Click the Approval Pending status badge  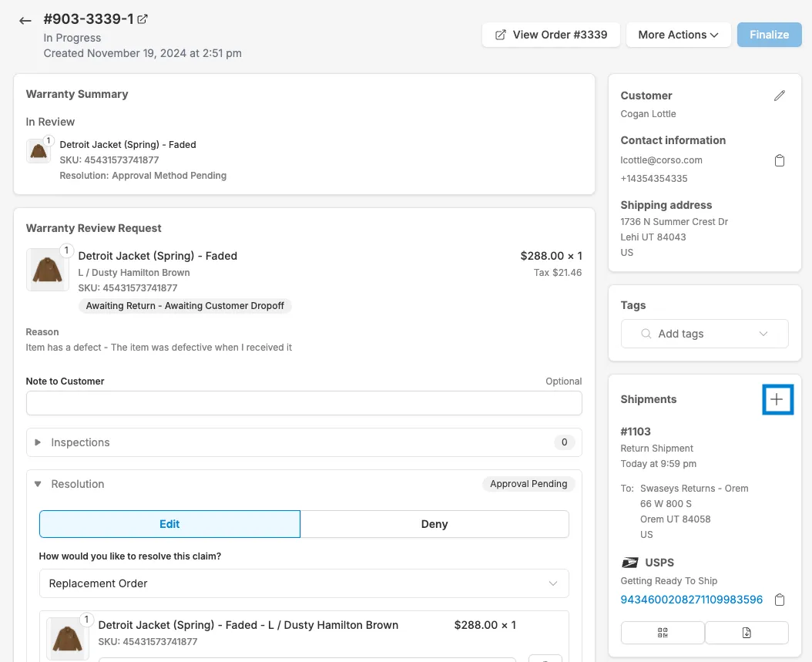coord(528,483)
